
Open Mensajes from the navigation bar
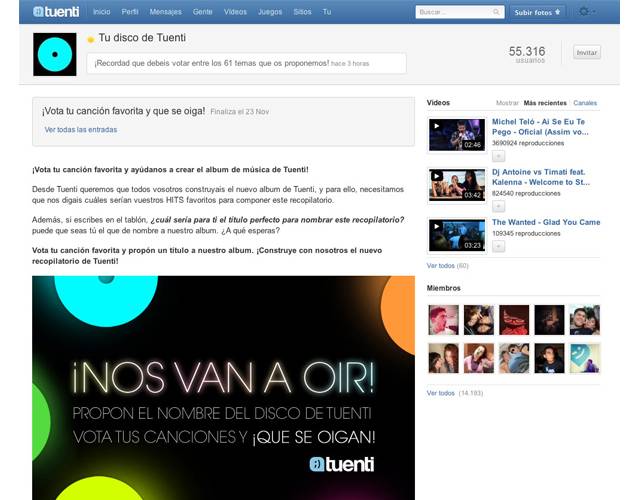(165, 12)
